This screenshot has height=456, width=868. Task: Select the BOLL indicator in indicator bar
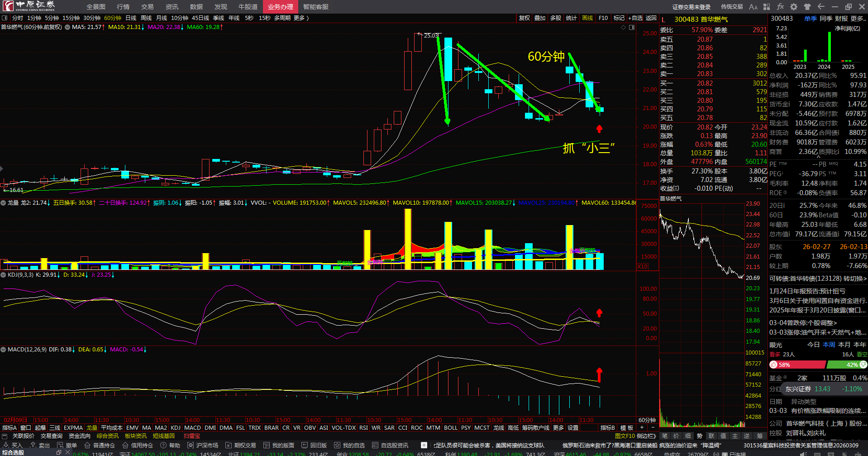(x=450, y=427)
